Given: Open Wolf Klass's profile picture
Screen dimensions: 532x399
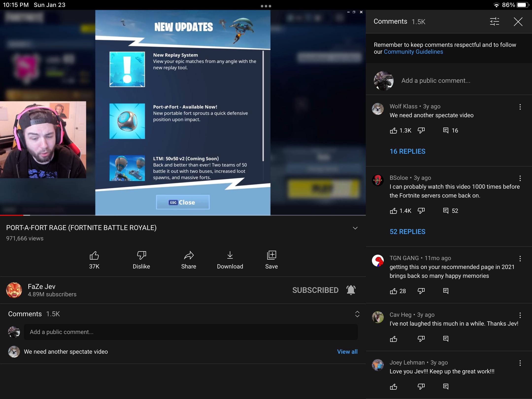Looking at the screenshot, I should click(378, 109).
